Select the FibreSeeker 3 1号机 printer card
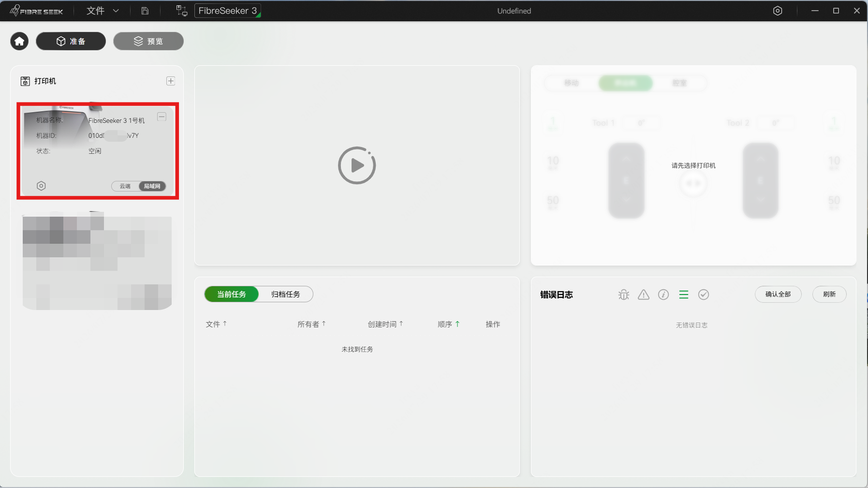This screenshot has height=488, width=868. click(98, 150)
